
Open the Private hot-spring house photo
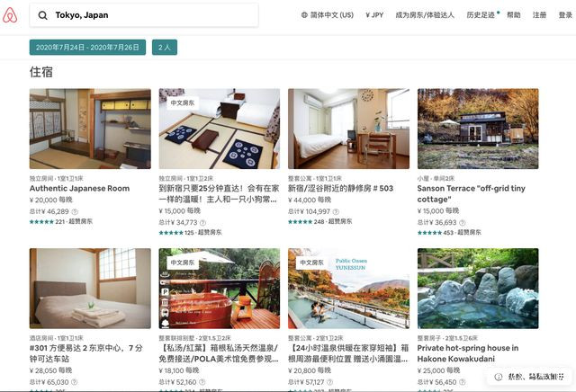pyautogui.click(x=478, y=289)
